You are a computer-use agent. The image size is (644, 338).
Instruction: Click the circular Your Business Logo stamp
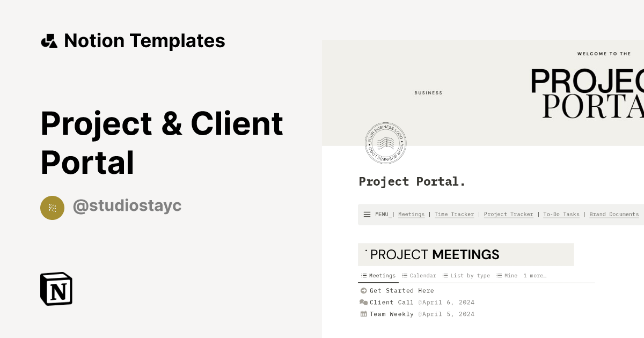point(385,143)
